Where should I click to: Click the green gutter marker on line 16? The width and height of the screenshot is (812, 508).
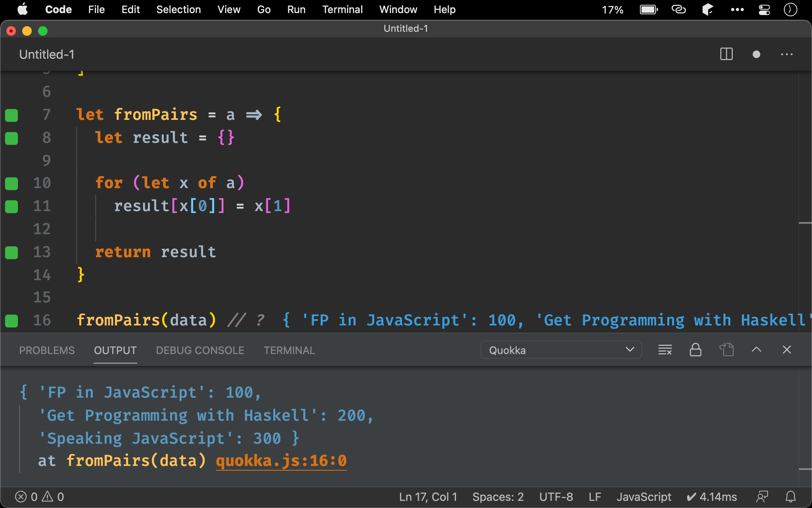pos(11,321)
